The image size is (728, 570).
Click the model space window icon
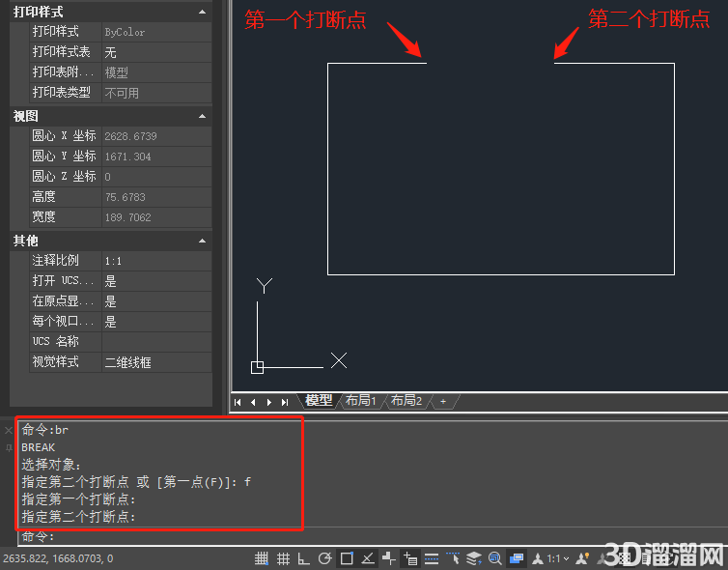tap(517, 557)
